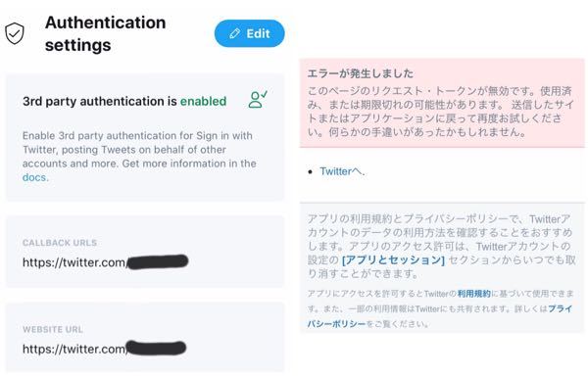Click the Edit button
Image resolution: width=588 pixels, height=376 pixels.
point(249,33)
